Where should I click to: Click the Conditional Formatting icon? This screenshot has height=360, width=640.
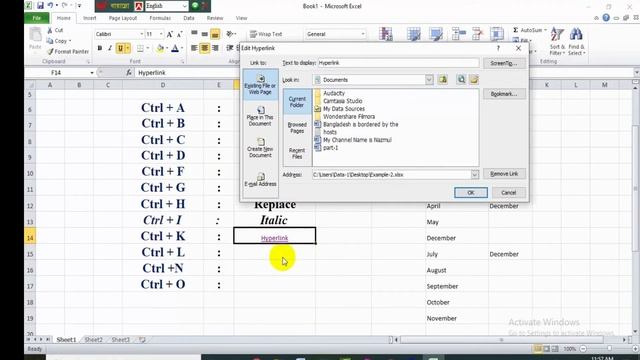click(386, 34)
